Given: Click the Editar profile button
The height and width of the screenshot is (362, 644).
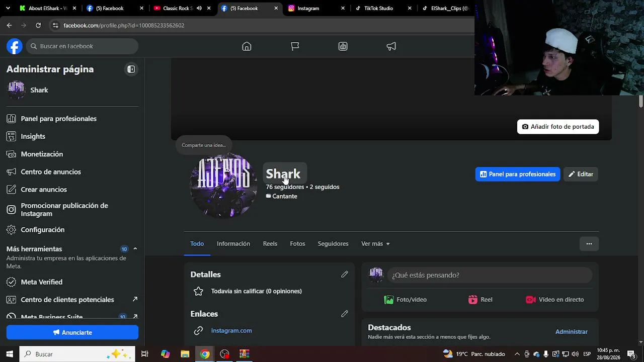Looking at the screenshot, I should coord(581,174).
